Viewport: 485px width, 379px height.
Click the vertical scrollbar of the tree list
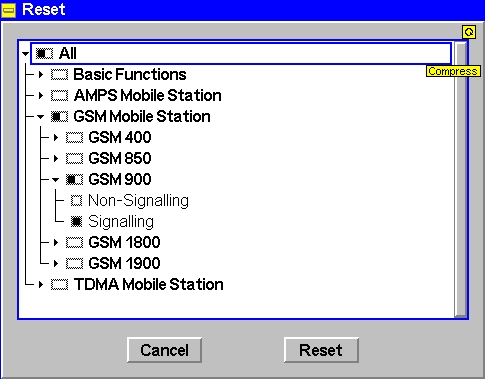(461, 179)
